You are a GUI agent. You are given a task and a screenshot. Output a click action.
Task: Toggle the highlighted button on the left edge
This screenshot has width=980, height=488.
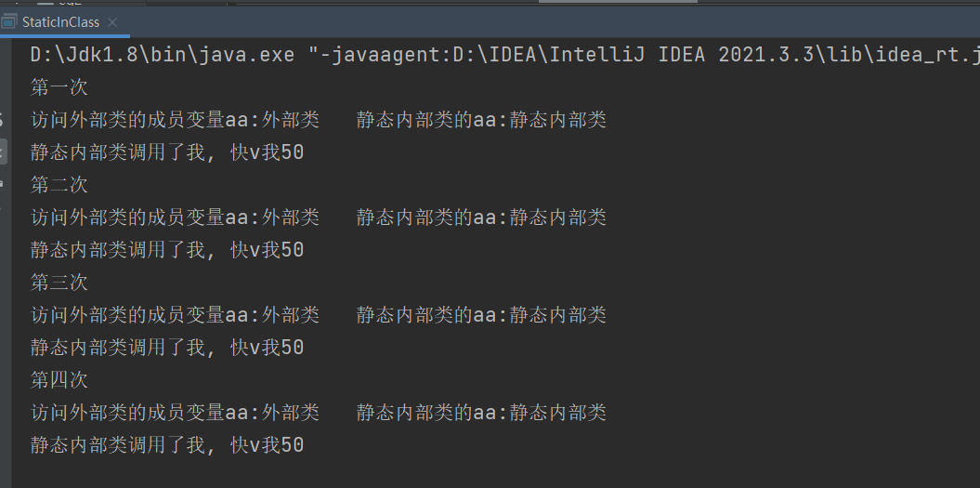point(3,151)
